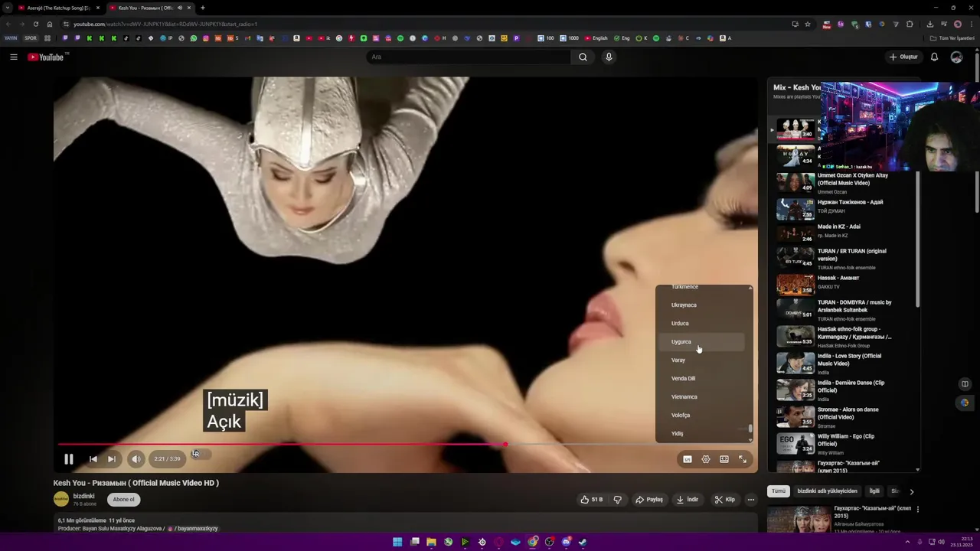
Task: Open a new browser tab
Action: (203, 8)
